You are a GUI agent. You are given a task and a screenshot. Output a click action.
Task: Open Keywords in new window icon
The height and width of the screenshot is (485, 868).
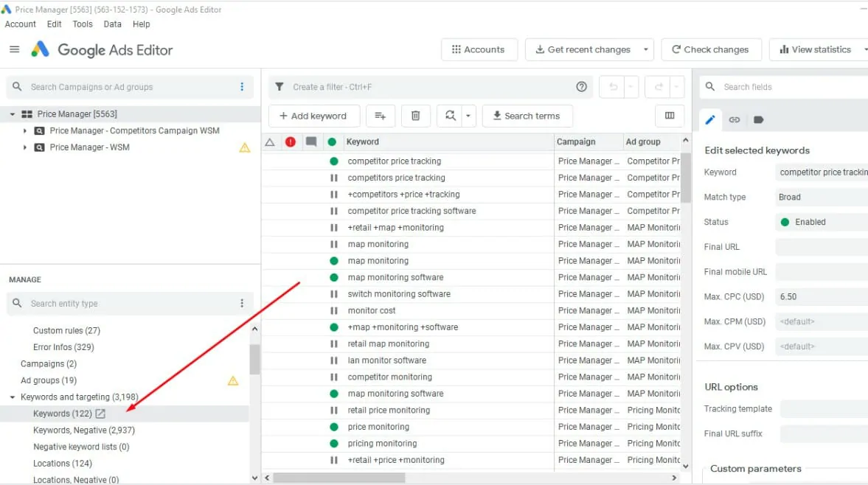(100, 414)
